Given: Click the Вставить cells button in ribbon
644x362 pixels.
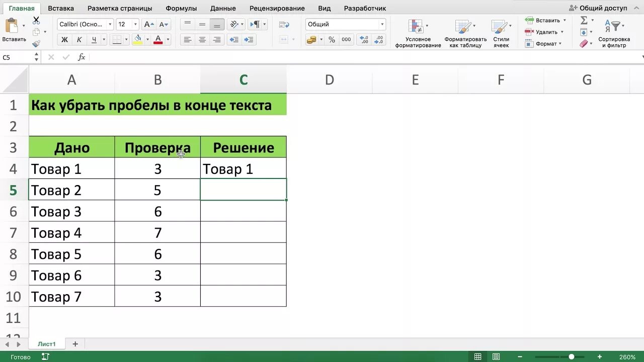Looking at the screenshot, I should [545, 20].
